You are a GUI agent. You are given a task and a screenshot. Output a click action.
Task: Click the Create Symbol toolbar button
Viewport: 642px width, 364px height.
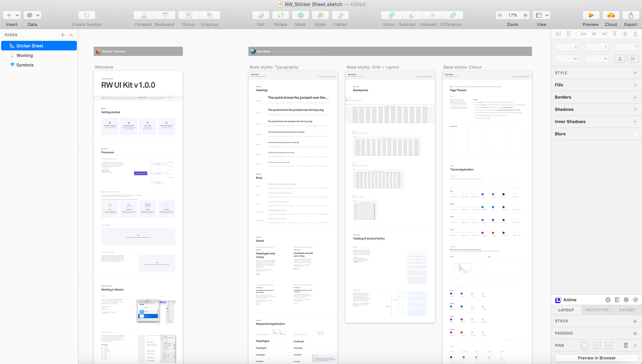87,15
